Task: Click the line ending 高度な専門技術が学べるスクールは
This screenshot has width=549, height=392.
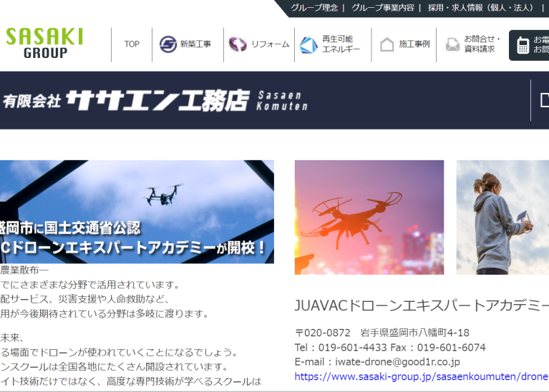Action: coord(130,381)
